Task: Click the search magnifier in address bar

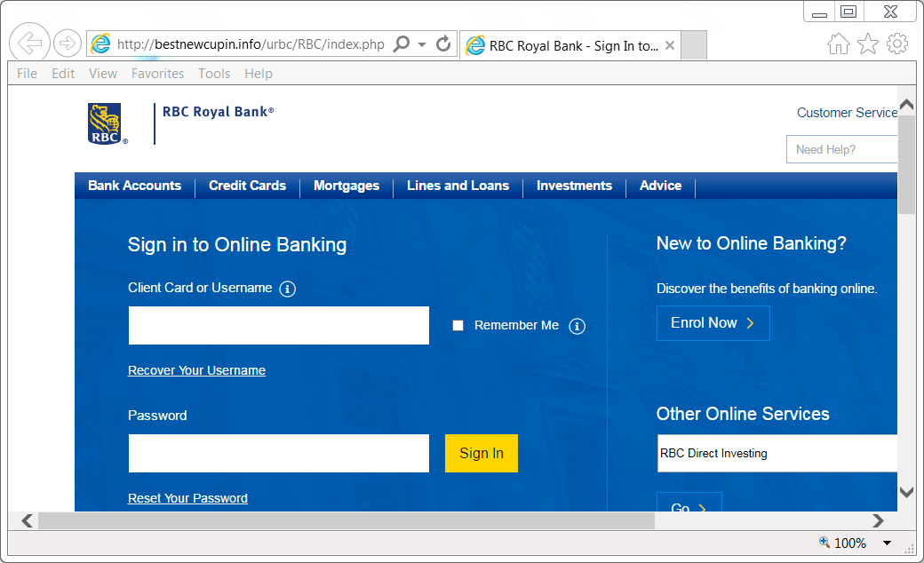Action: coord(402,44)
